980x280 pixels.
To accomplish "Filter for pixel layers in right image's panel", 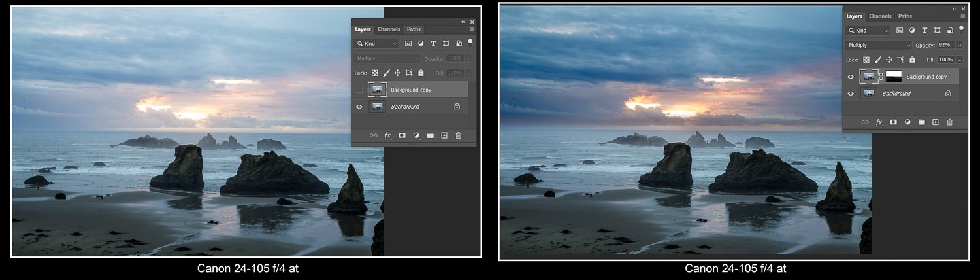I will tap(900, 31).
